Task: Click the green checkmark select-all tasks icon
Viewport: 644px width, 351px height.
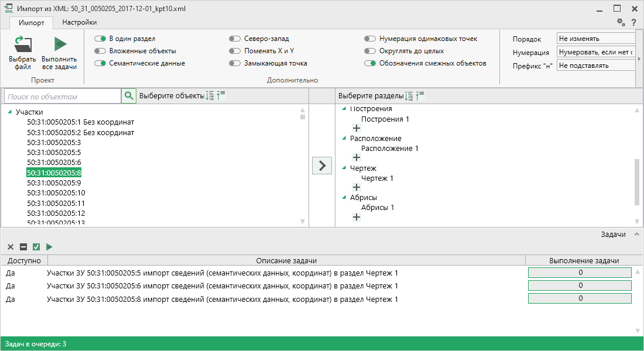Action: (x=36, y=247)
